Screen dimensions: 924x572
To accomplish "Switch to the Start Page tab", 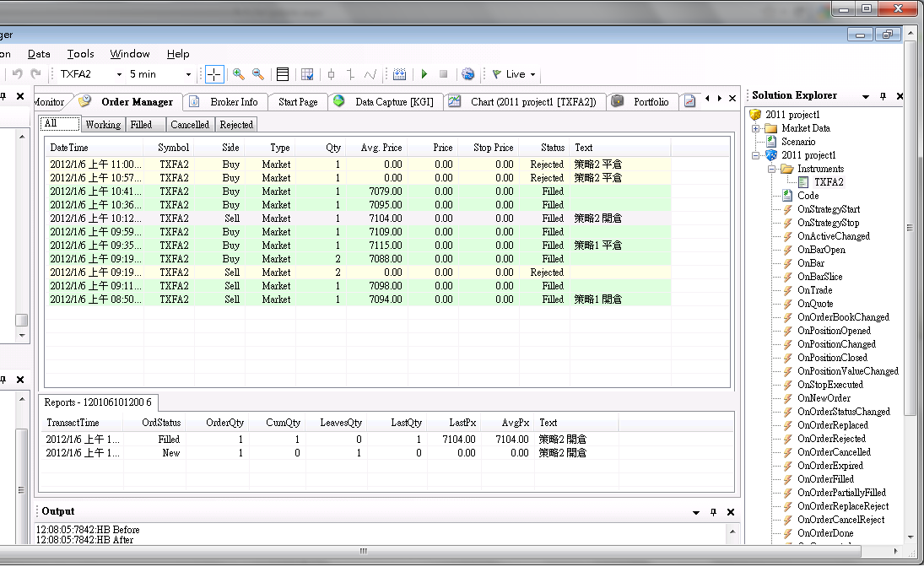I will (x=298, y=102).
